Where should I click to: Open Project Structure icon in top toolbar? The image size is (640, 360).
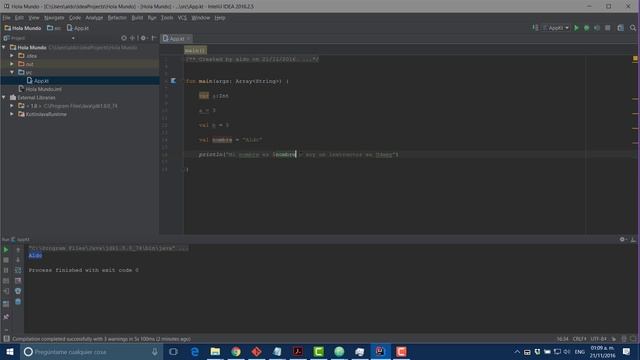click(620, 28)
